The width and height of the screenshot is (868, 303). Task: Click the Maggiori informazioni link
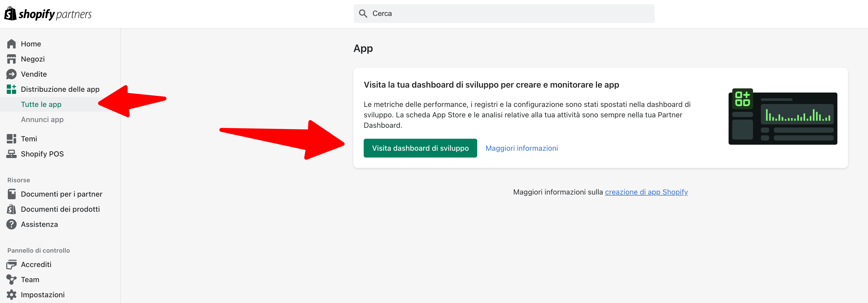point(522,148)
